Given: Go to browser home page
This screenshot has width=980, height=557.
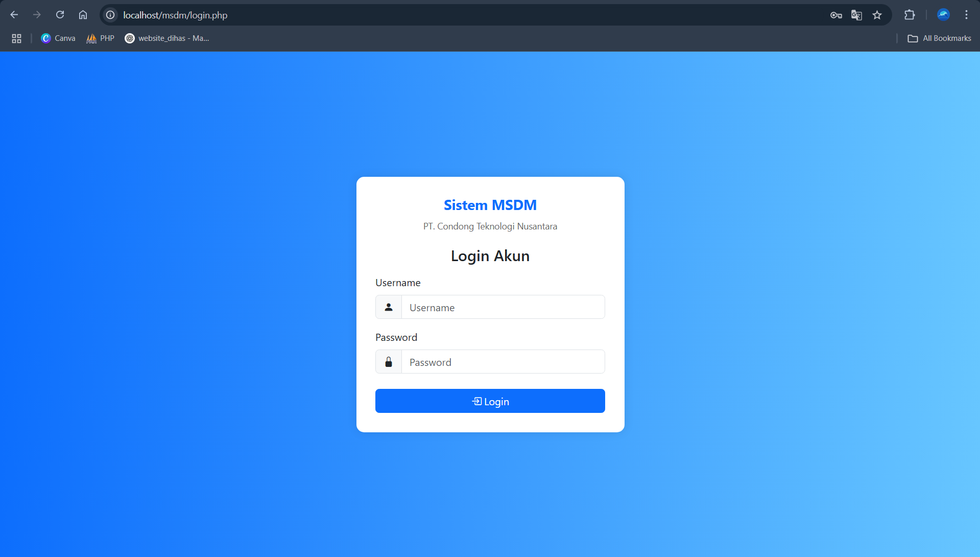Looking at the screenshot, I should click(83, 15).
